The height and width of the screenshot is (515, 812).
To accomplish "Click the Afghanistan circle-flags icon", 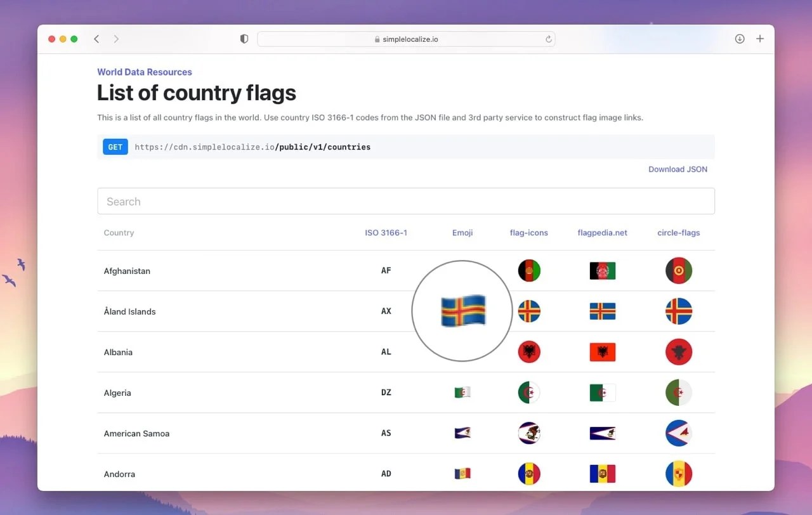I will pyautogui.click(x=679, y=270).
